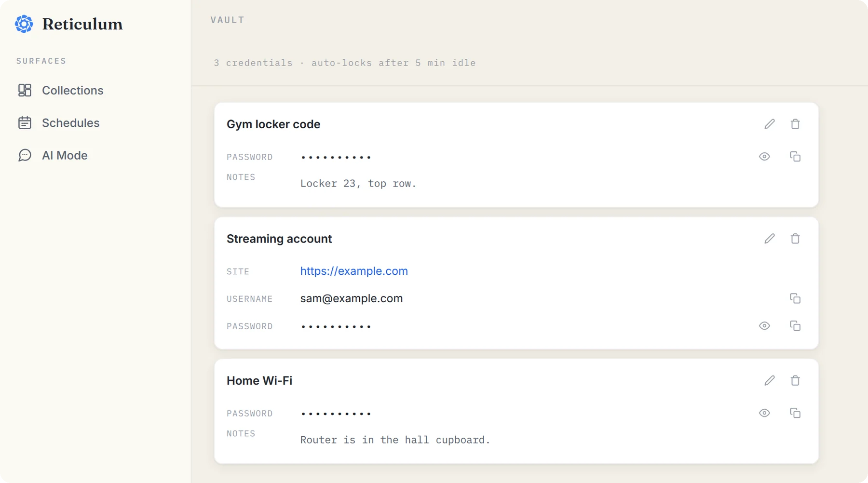868x483 pixels.
Task: Click the VAULT page heading
Action: click(228, 20)
